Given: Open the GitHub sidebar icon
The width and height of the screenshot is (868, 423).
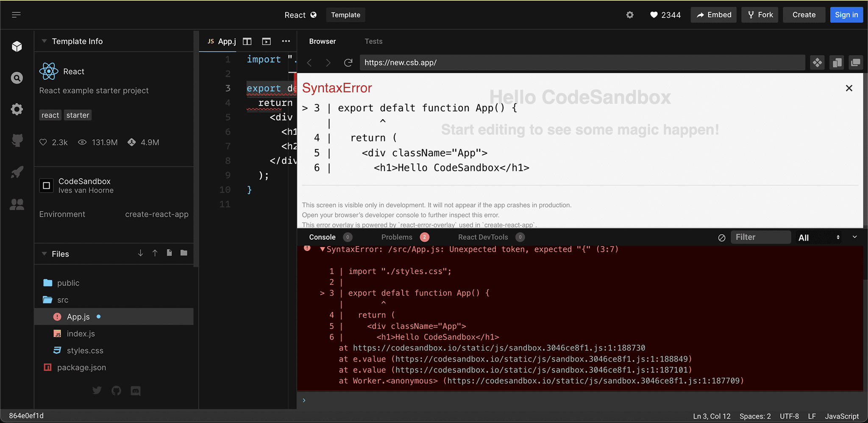Looking at the screenshot, I should [17, 140].
